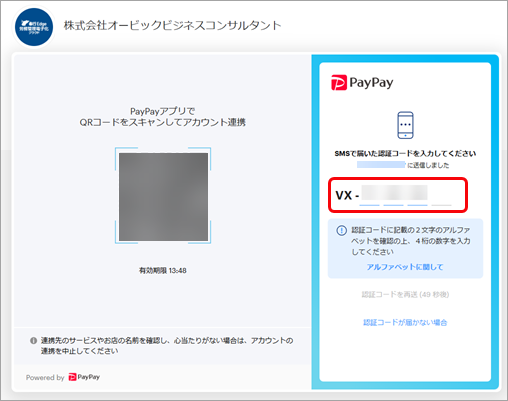Click the SMSで届いた認証コード heading
This screenshot has height=401, width=508.
[405, 154]
